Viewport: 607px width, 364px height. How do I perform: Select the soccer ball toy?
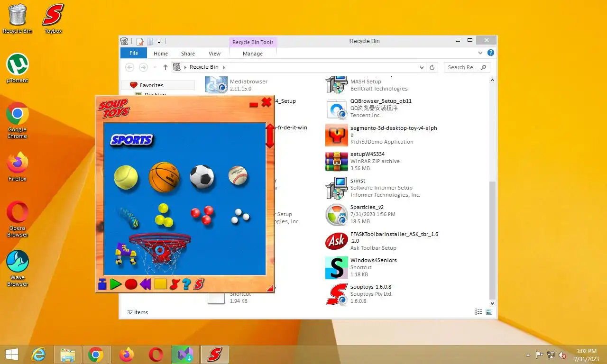[202, 177]
